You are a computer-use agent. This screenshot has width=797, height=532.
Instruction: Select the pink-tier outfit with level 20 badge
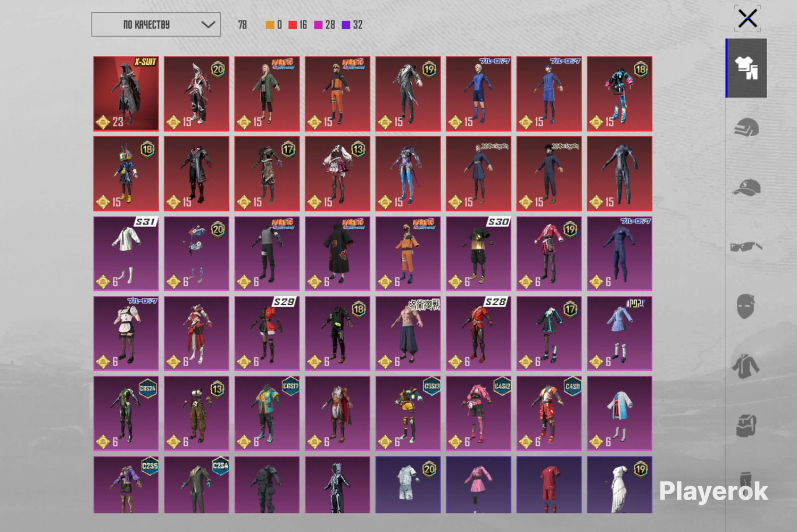(196, 253)
